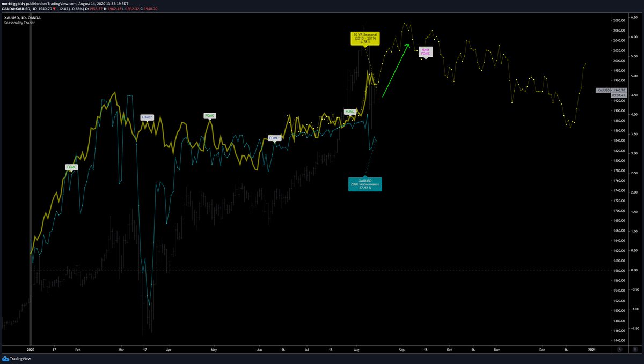
Task: Click the green FOMC label just before May
Action: (210, 116)
